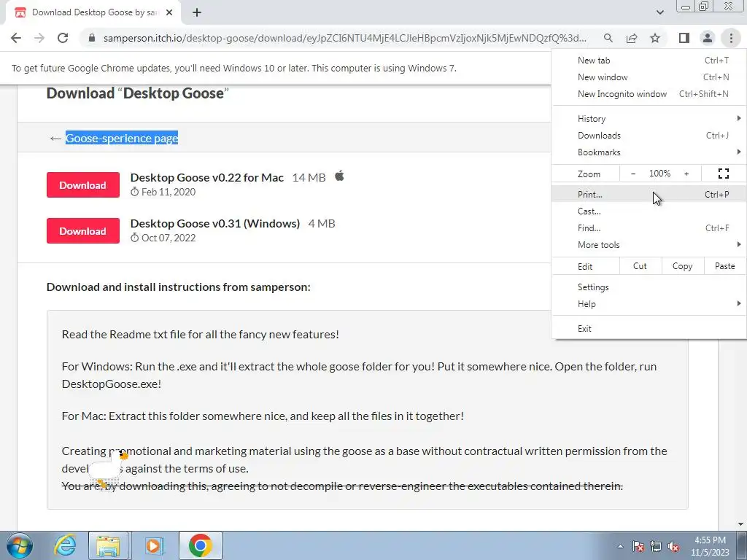Image resolution: width=747 pixels, height=560 pixels.
Task: Click the address bar zoom magnifier icon
Action: pos(608,38)
